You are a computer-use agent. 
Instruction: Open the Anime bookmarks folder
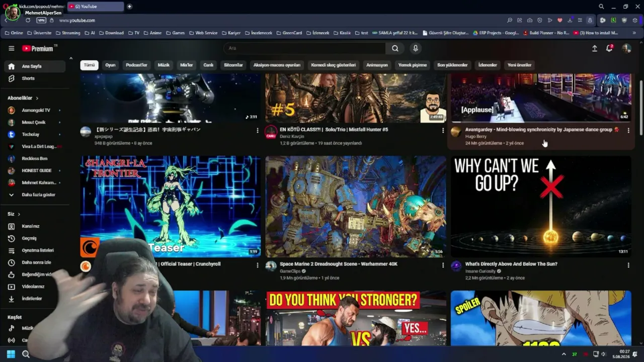152,33
